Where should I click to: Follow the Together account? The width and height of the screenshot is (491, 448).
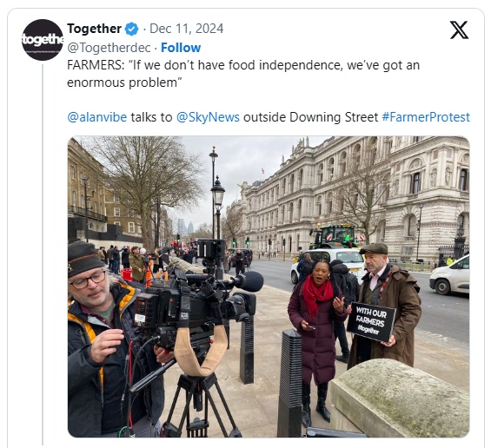click(x=181, y=48)
